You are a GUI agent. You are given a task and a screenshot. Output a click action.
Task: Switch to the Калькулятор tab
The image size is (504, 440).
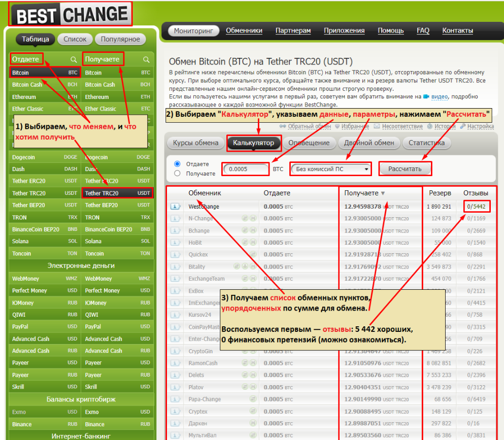[253, 143]
